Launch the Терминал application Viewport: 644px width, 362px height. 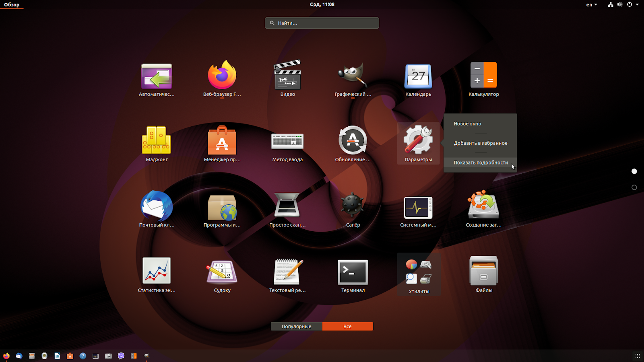pyautogui.click(x=353, y=273)
